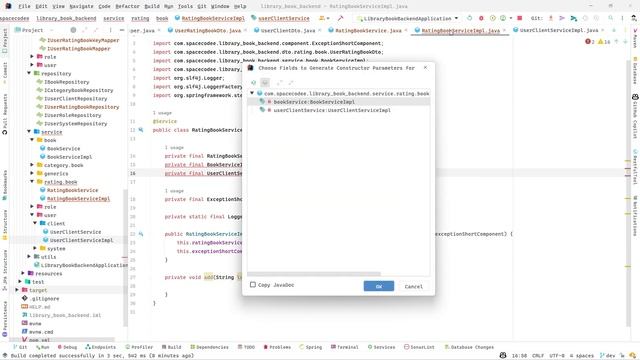Open the Git tool window

click(20, 347)
